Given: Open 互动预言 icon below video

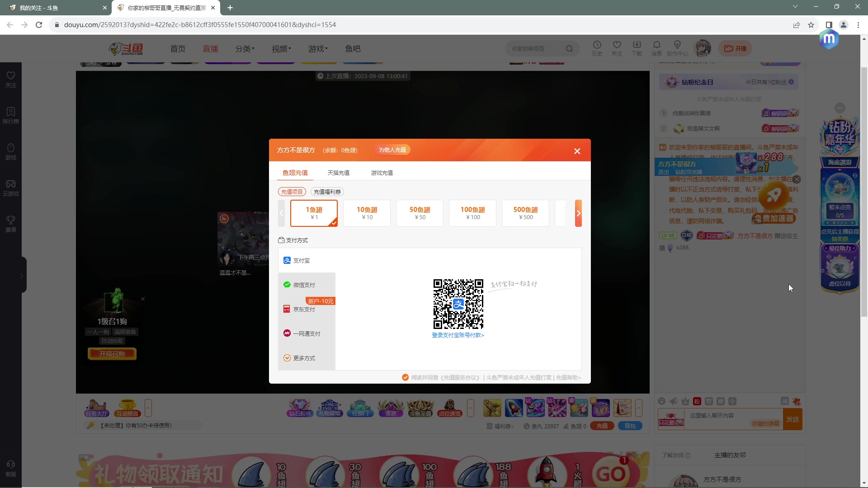Looking at the screenshot, I should (127, 408).
